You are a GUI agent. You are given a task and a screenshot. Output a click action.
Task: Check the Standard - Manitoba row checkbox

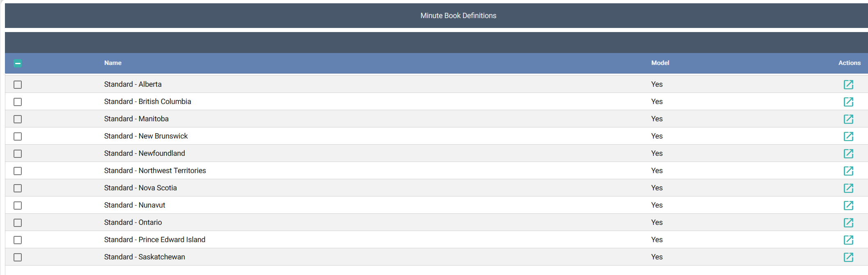click(18, 119)
